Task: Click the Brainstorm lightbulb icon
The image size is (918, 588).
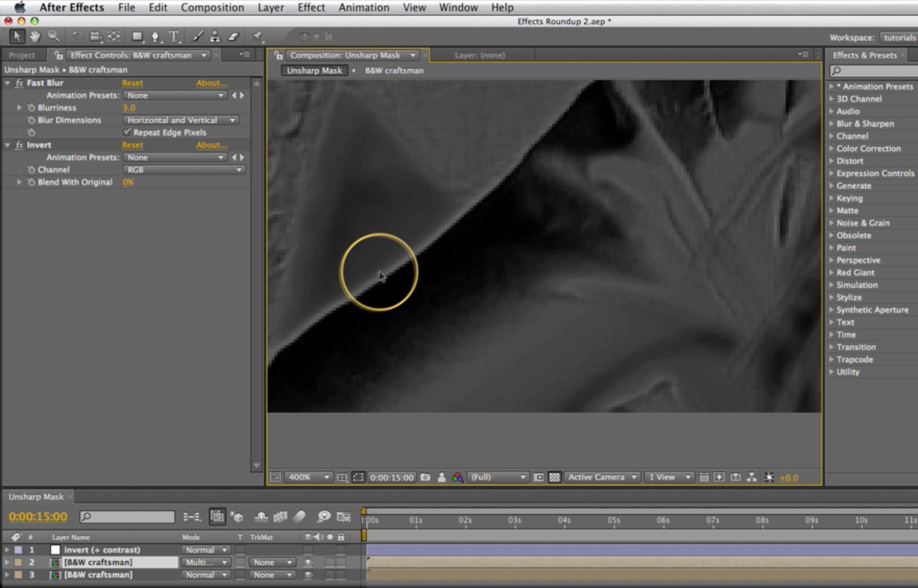Action: (x=324, y=517)
